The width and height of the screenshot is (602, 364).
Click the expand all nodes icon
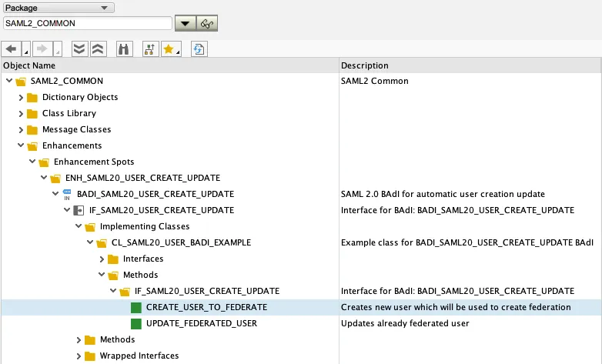coord(79,48)
